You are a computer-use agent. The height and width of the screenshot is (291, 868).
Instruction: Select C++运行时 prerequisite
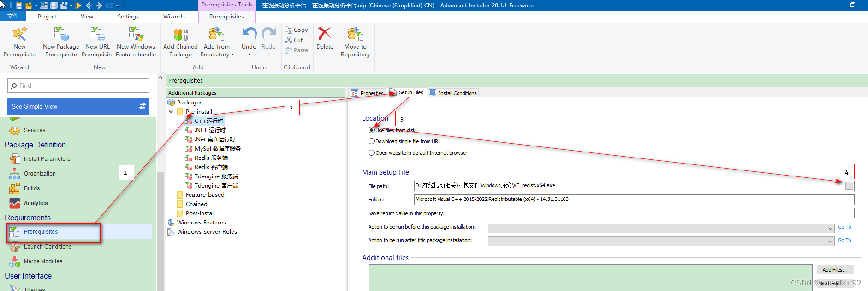208,121
